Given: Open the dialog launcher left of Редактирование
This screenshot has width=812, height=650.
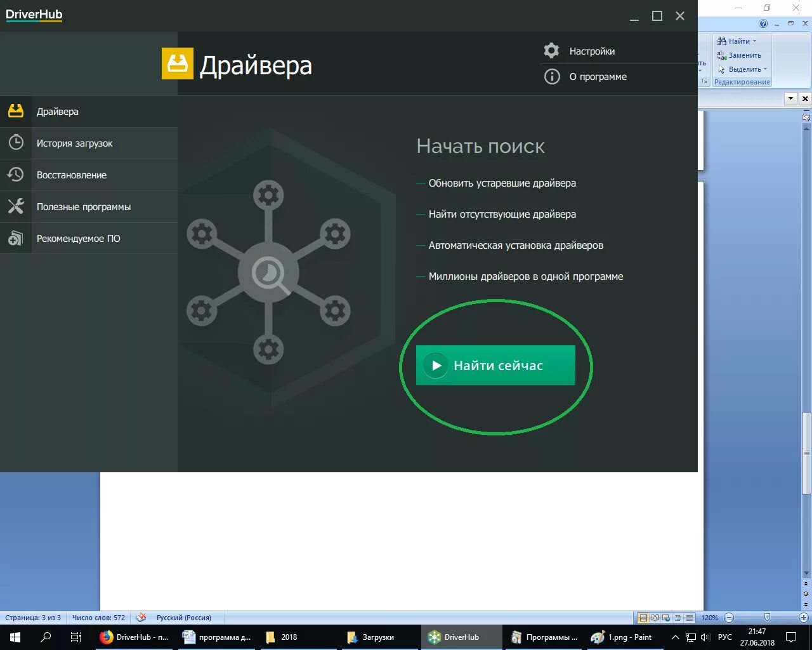Looking at the screenshot, I should click(x=704, y=82).
